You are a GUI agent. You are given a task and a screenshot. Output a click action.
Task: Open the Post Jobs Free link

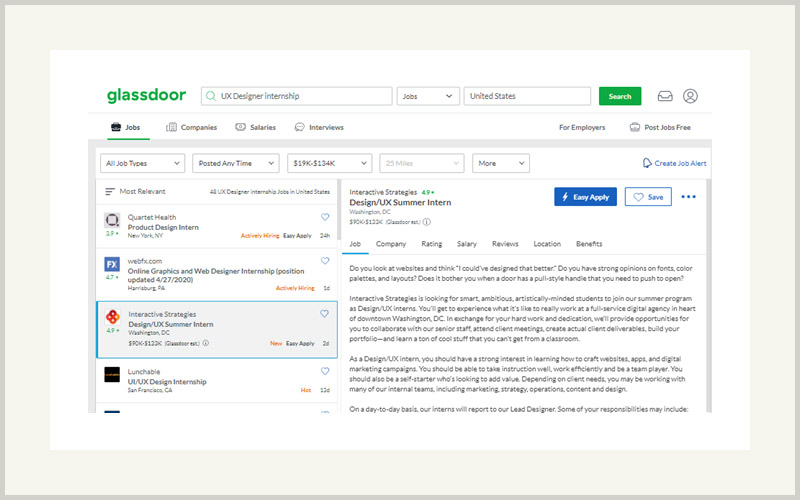click(x=660, y=127)
